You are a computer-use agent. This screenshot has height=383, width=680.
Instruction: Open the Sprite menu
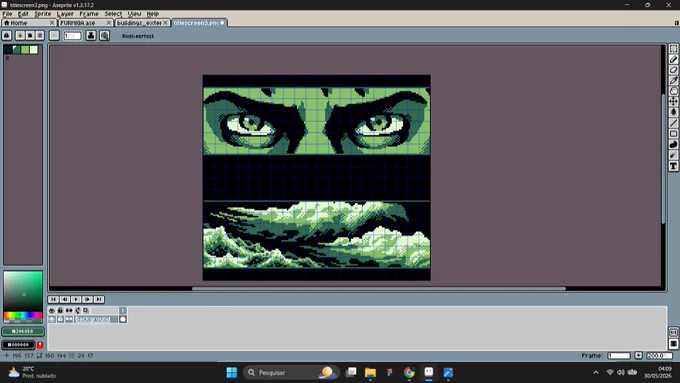42,14
